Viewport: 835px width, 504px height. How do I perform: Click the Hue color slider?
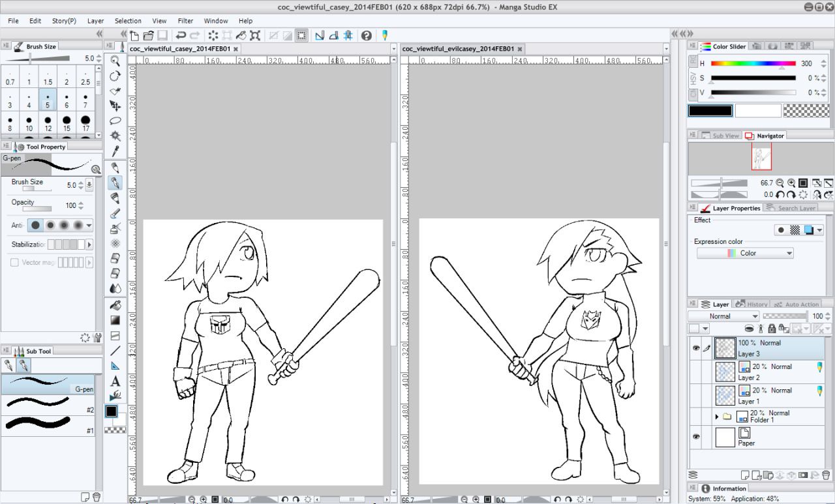coord(753,64)
